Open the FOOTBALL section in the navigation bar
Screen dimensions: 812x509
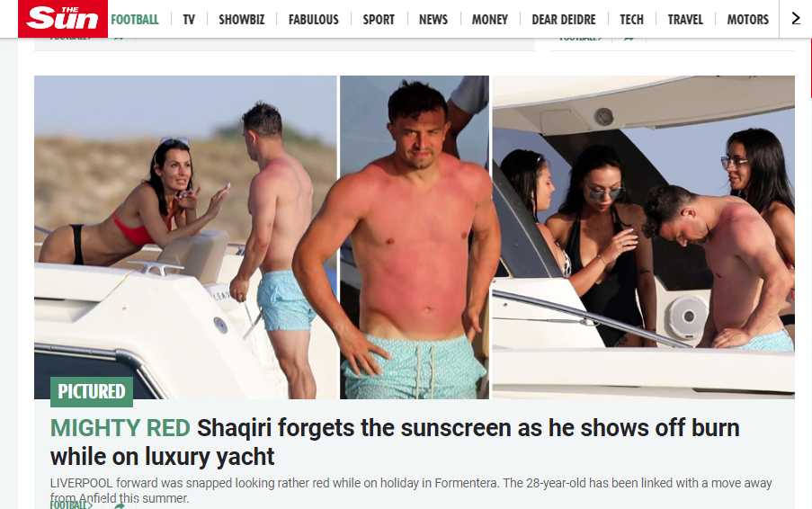(x=135, y=20)
